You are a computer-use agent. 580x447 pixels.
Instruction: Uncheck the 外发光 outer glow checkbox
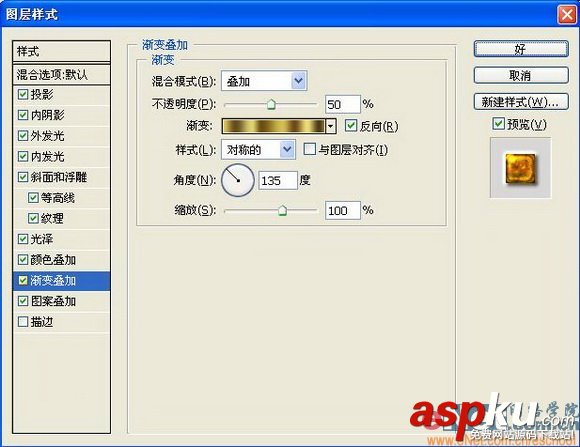coord(23,136)
